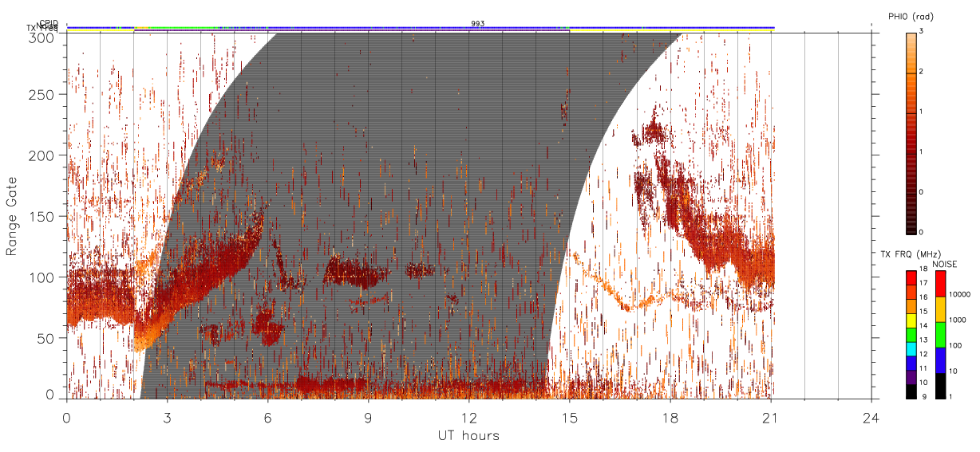The height and width of the screenshot is (452, 980).
Task: Click the red NOISE swatch above 10000
Action: [x=940, y=284]
